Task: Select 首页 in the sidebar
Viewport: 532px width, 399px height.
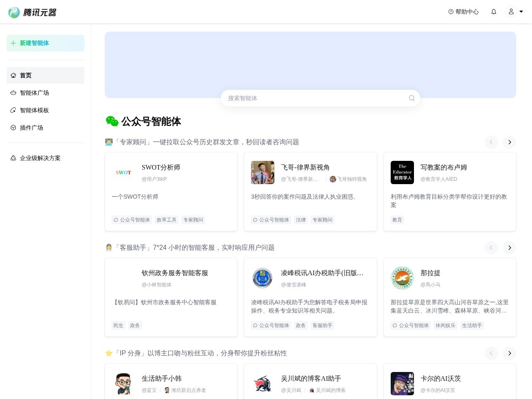Action: tap(45, 75)
